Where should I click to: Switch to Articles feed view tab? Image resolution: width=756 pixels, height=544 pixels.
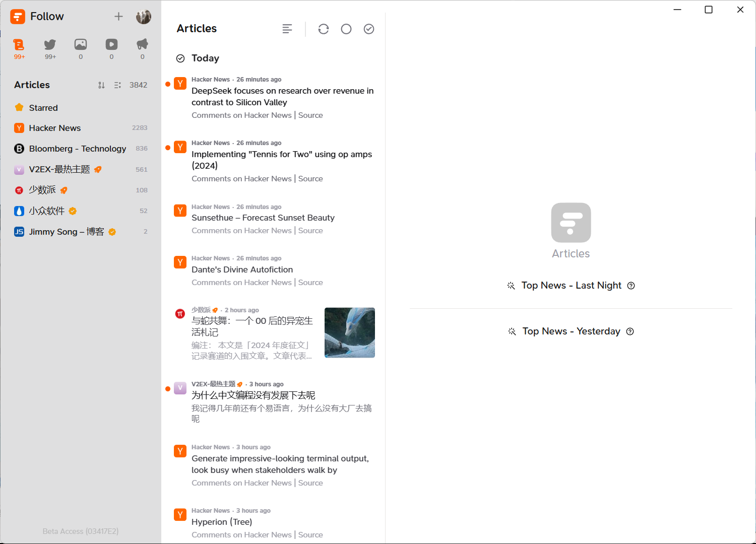pos(19,49)
